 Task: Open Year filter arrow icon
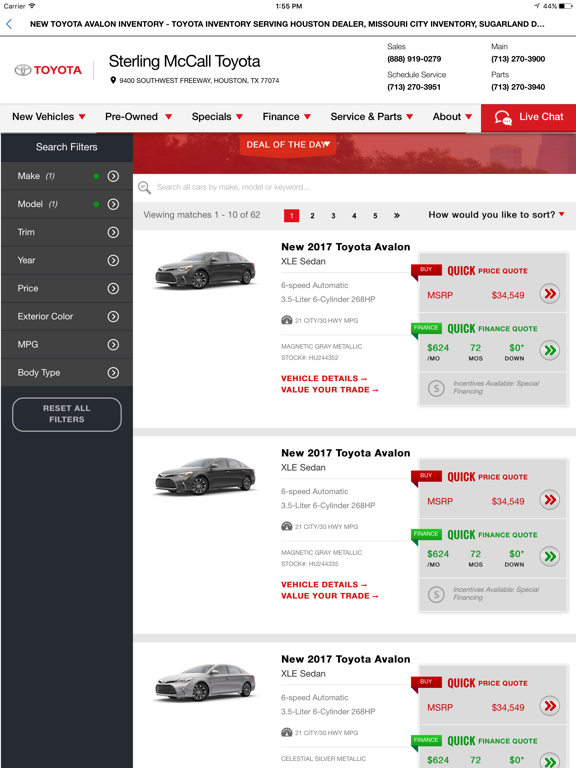coord(113,260)
